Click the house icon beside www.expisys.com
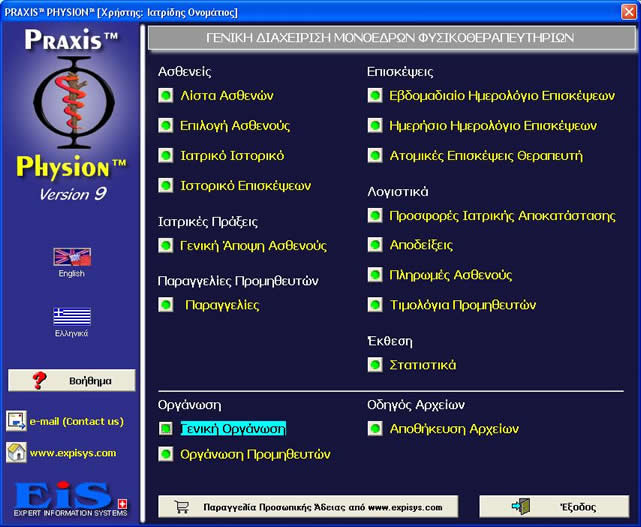This screenshot has width=641, height=527. pos(16,452)
